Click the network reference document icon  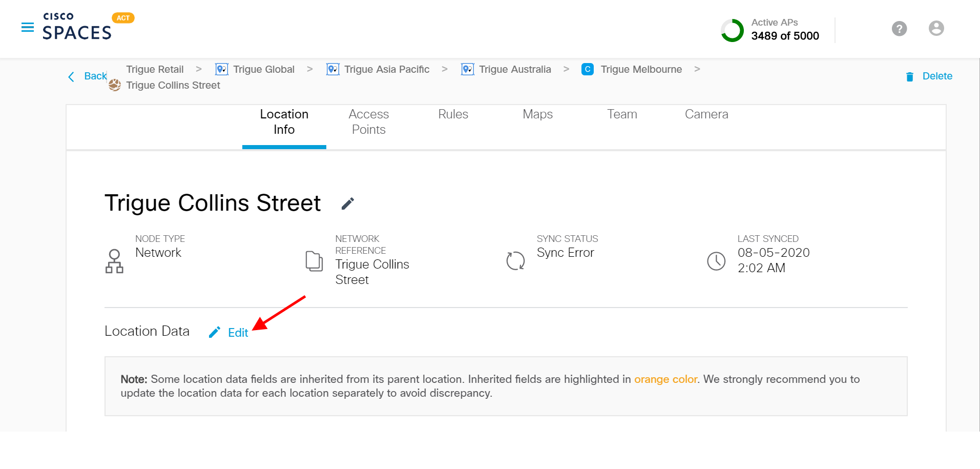(x=314, y=261)
